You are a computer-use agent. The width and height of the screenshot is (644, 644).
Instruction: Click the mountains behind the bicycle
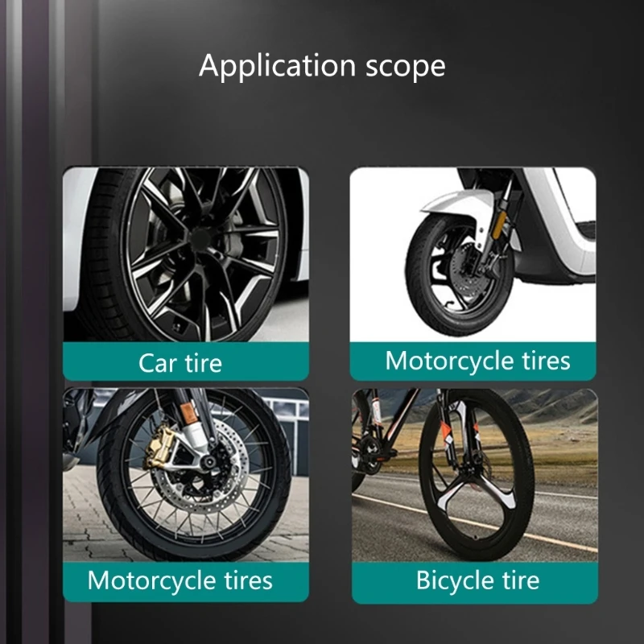[551, 406]
